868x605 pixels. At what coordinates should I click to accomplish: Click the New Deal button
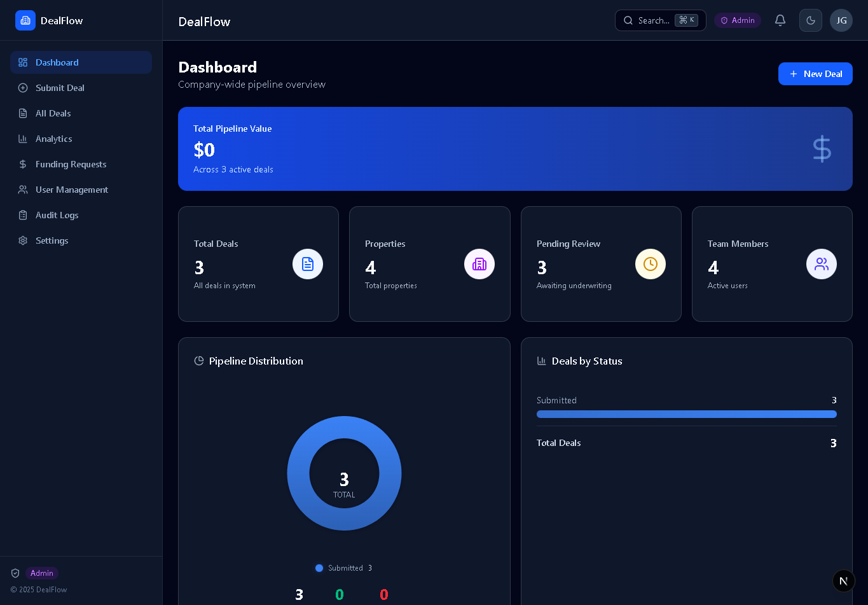point(815,73)
